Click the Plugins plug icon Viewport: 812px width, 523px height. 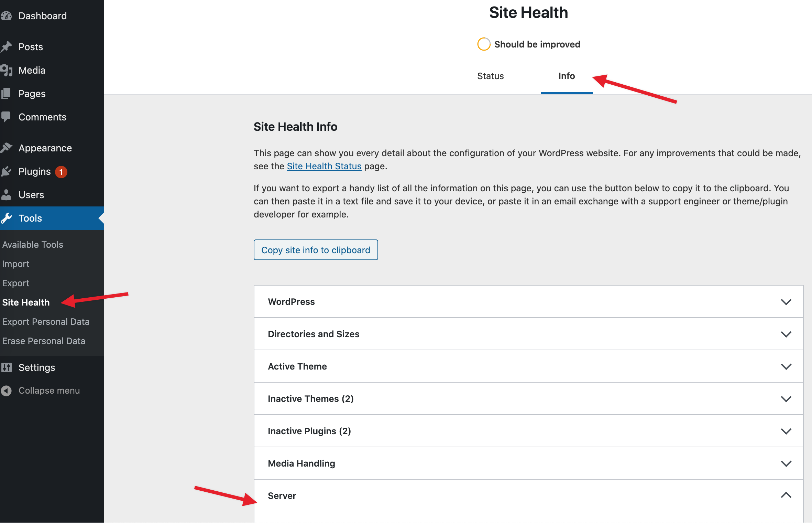(x=6, y=171)
